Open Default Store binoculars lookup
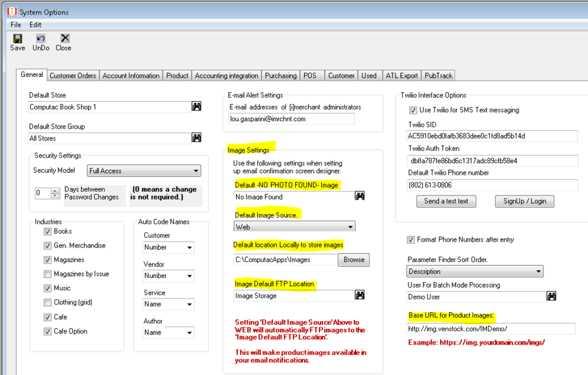The image size is (588, 375). click(197, 106)
